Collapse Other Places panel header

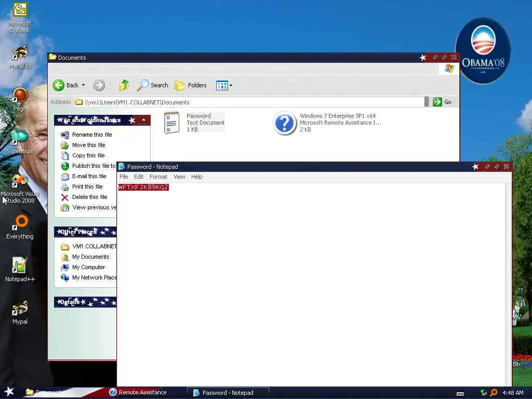(x=85, y=232)
